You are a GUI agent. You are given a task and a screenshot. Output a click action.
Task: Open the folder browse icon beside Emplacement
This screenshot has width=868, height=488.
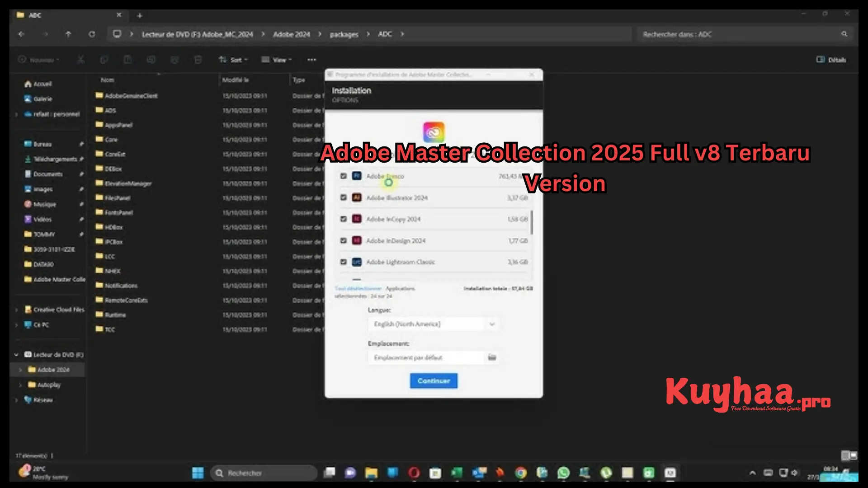pos(492,357)
